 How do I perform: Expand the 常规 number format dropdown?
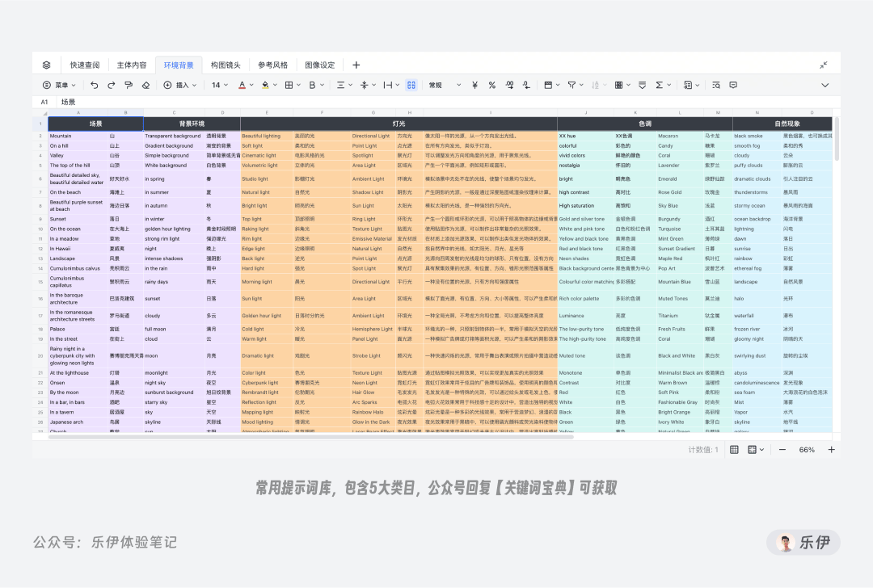click(445, 85)
